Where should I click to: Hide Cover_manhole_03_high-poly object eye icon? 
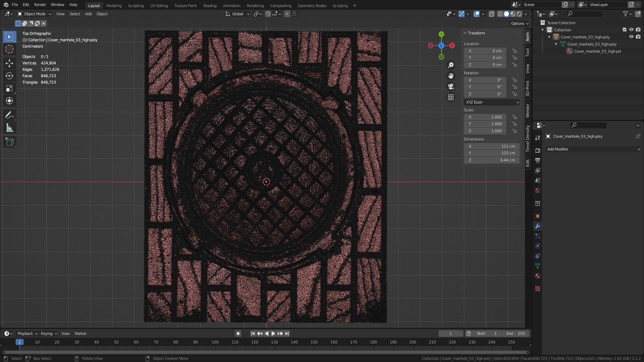pos(631,37)
